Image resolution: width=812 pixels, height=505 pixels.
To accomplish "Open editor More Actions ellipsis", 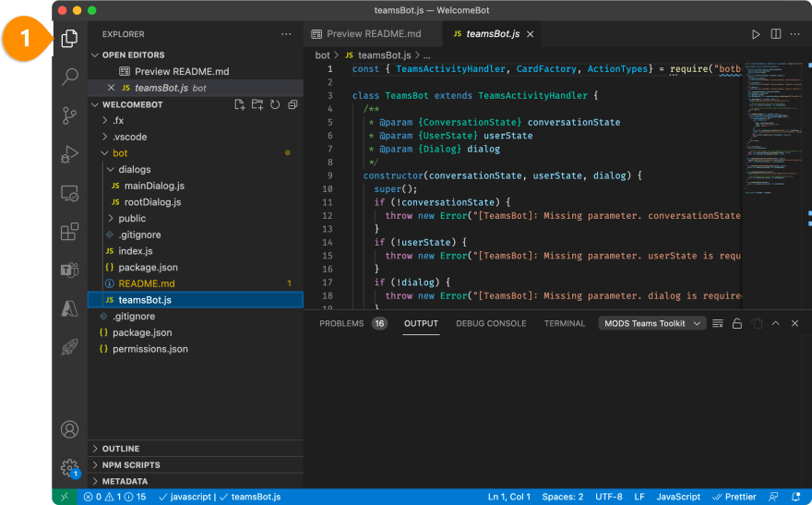I will point(794,34).
